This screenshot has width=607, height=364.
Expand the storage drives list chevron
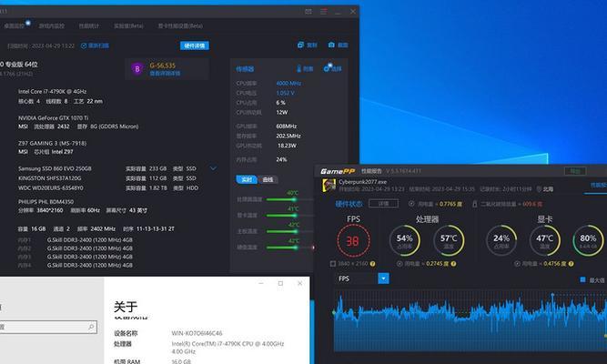click(x=213, y=168)
